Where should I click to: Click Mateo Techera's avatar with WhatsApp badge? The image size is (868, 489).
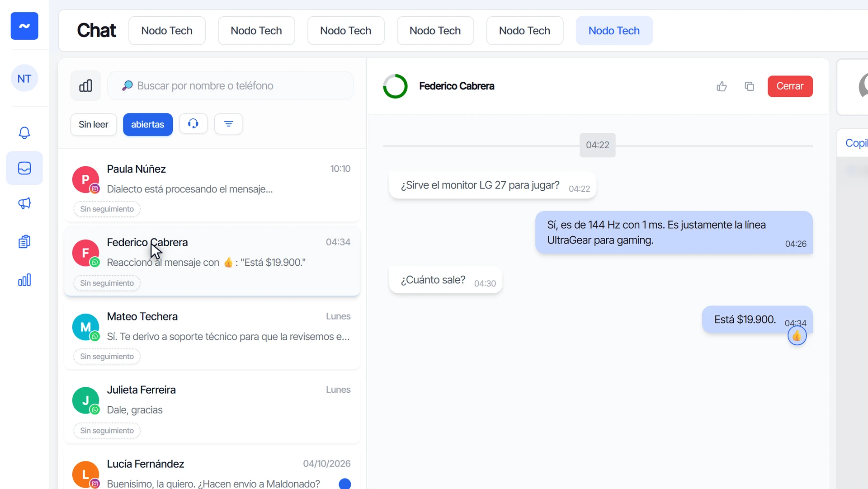[x=85, y=327]
